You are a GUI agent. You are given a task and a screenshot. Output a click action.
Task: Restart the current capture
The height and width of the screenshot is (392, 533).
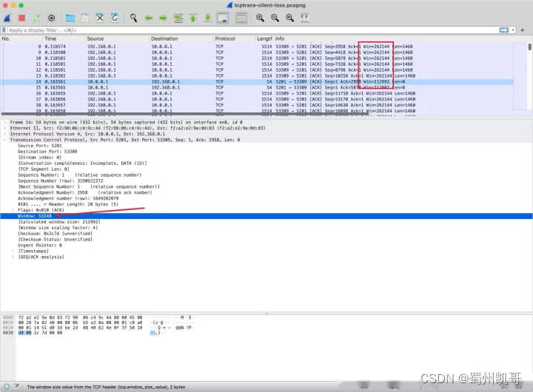tap(37, 18)
